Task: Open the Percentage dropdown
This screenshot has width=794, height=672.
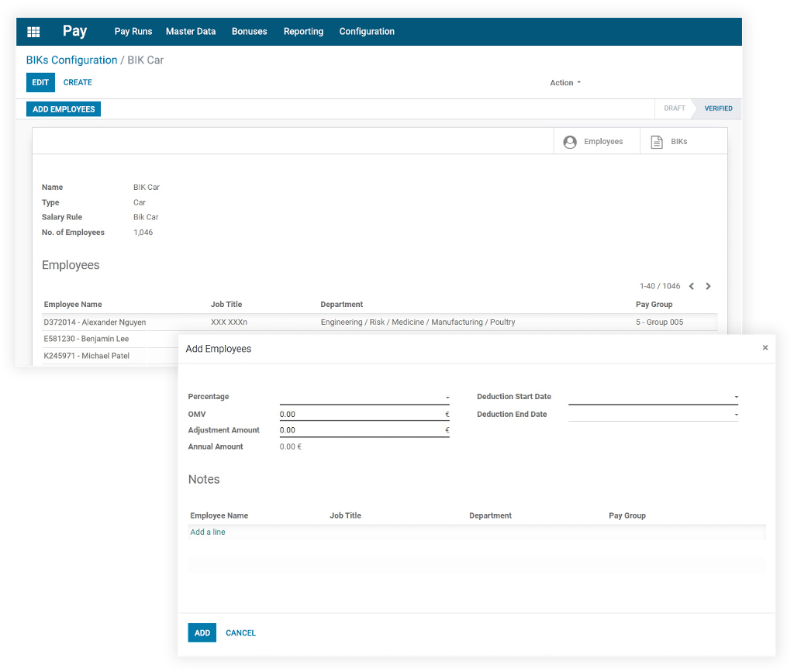Action: tap(364, 397)
